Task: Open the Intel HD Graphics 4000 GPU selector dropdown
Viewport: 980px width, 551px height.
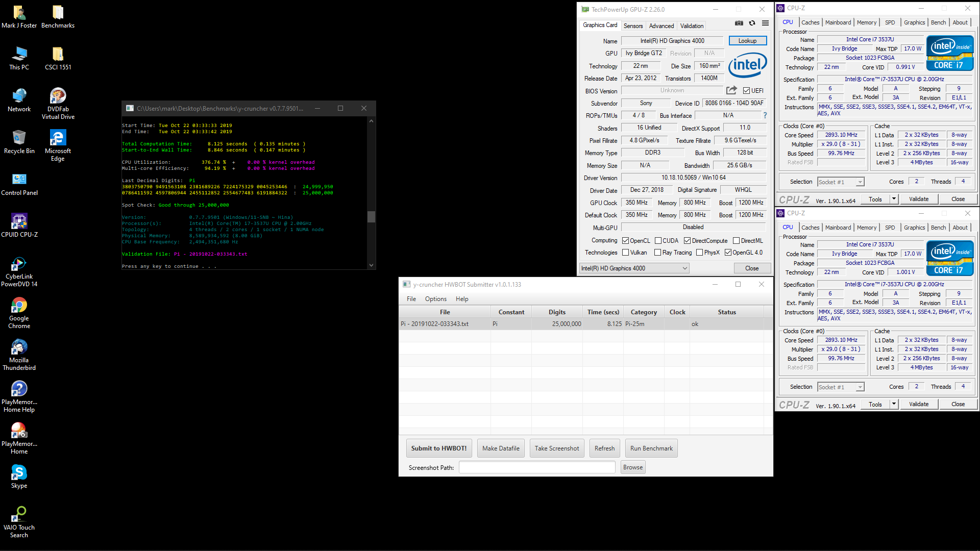Action: click(x=634, y=268)
